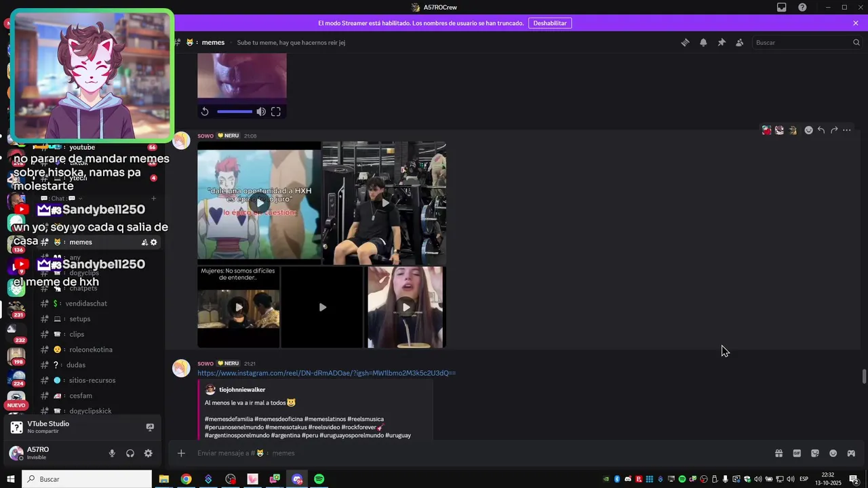Play the girl drinking video thumbnail

coord(406,307)
